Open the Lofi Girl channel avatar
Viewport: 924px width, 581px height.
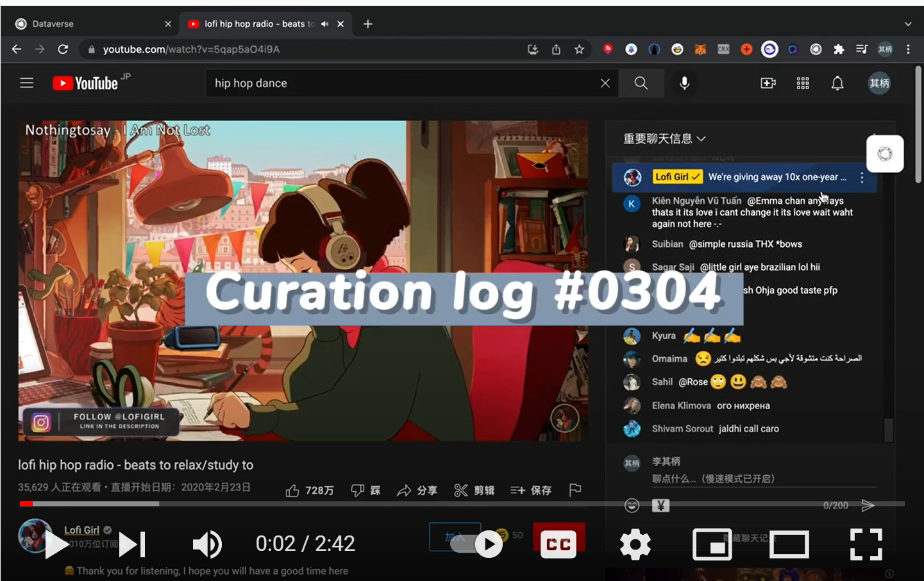tap(35, 535)
